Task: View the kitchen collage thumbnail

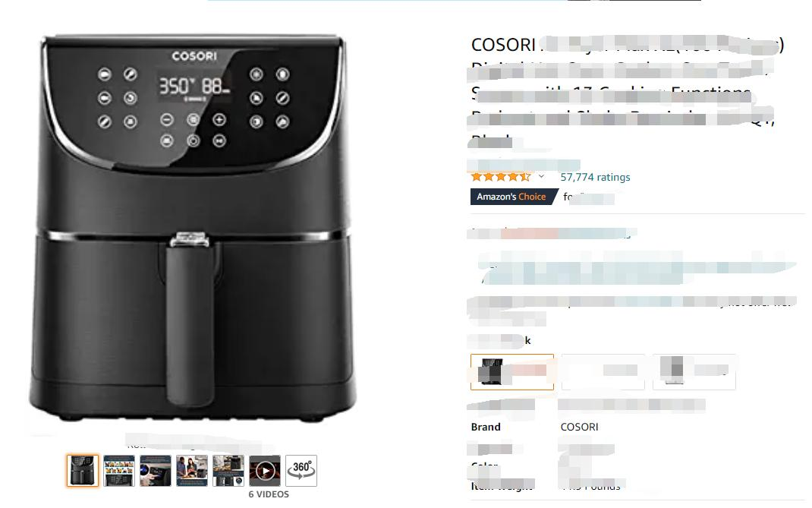Action: [228, 471]
